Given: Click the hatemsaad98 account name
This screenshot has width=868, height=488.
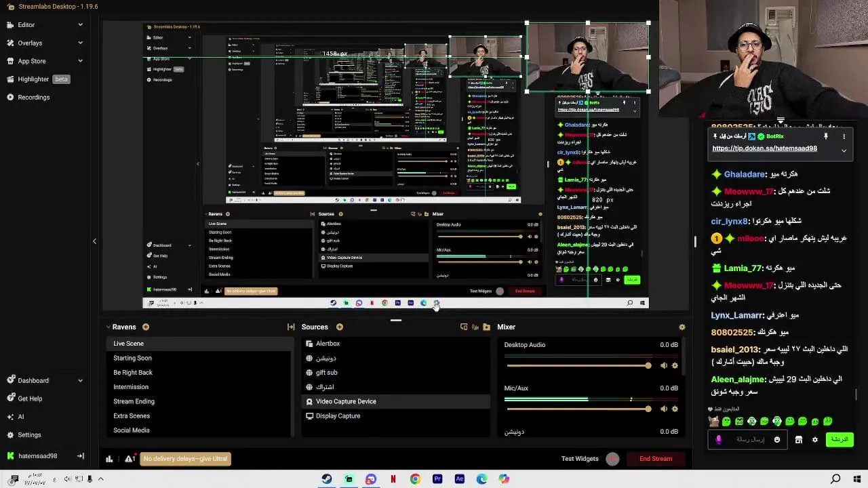Looking at the screenshot, I should click(x=37, y=456).
